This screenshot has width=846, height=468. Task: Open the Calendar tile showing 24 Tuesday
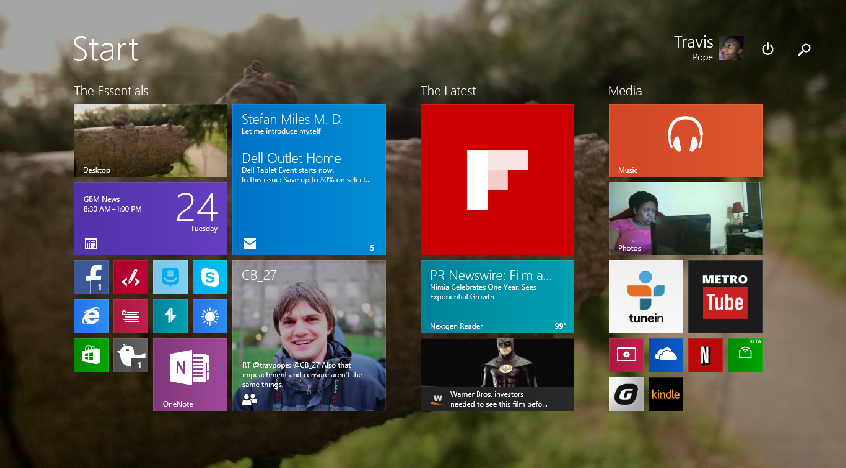point(150,218)
